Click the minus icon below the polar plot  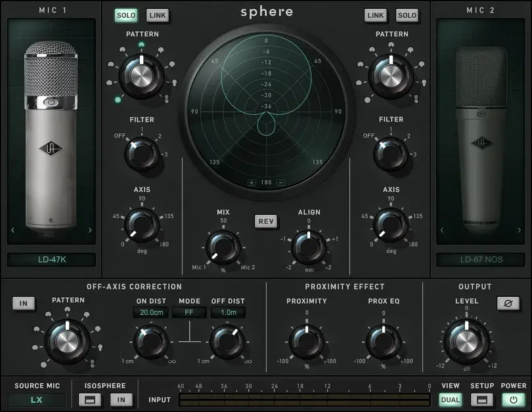(280, 182)
